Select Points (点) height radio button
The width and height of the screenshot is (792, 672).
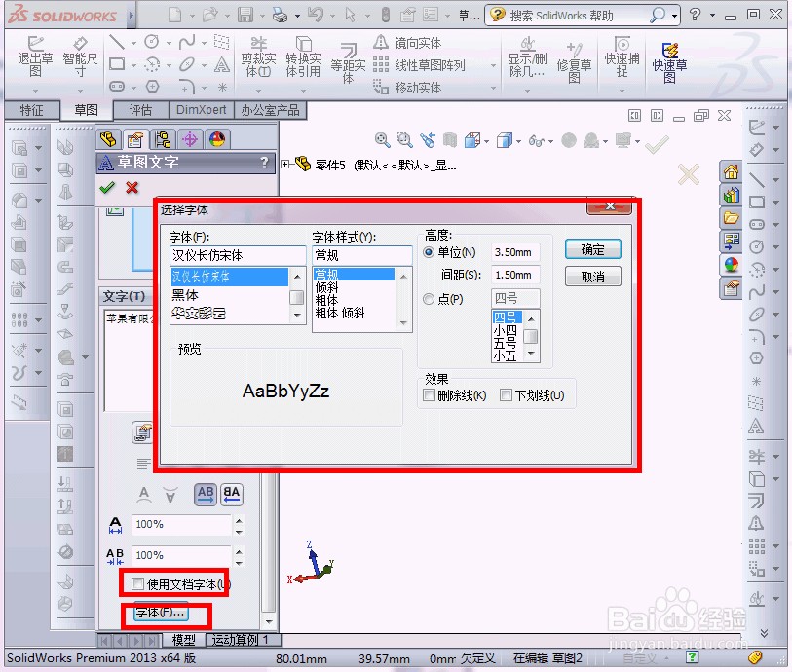tap(429, 299)
